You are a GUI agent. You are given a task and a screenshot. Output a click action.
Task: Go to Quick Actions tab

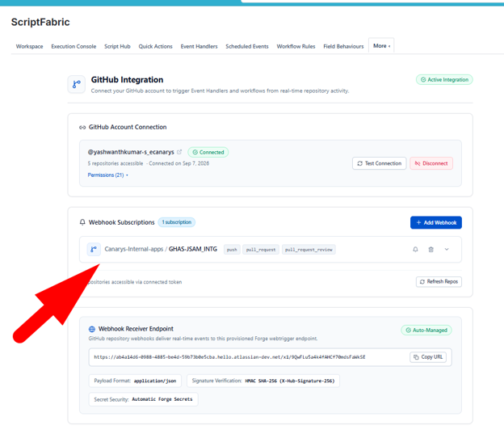pos(156,46)
